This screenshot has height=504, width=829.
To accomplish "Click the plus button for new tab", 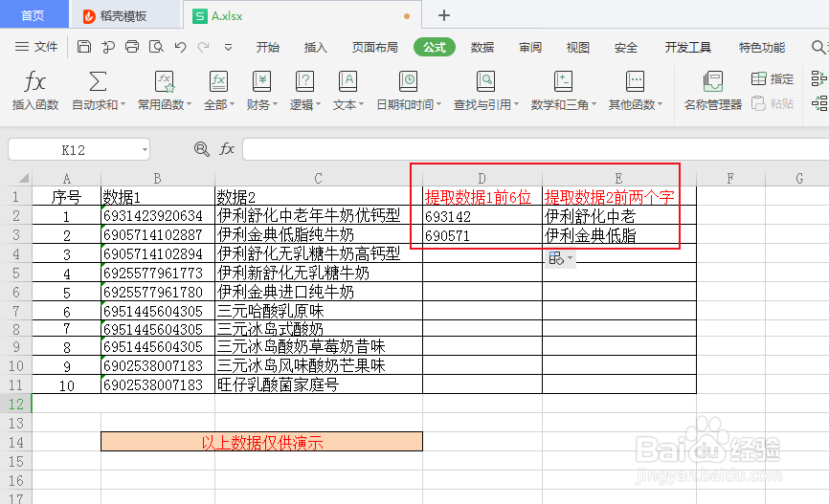I will point(444,15).
